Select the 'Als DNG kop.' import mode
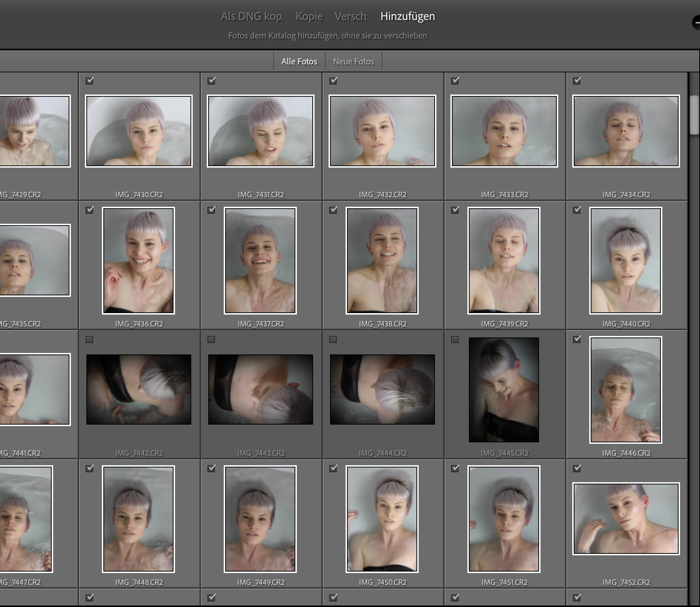Screen dimensions: 700x607 [x=253, y=16]
